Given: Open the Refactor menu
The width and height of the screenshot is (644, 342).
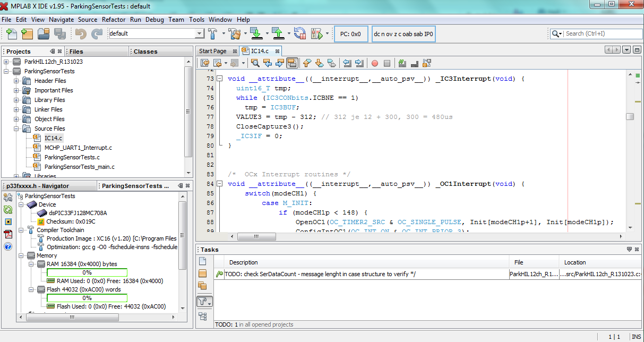Looking at the screenshot, I should click(114, 20).
